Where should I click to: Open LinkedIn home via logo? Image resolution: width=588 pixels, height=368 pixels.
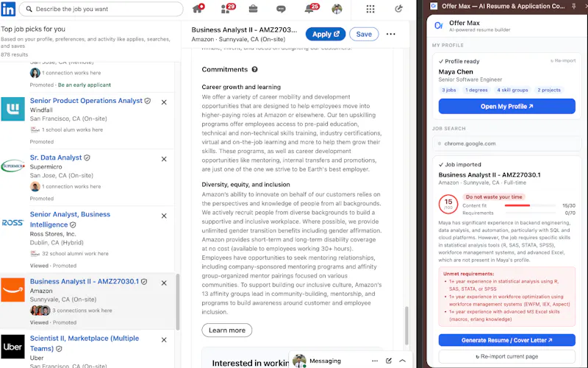8,9
